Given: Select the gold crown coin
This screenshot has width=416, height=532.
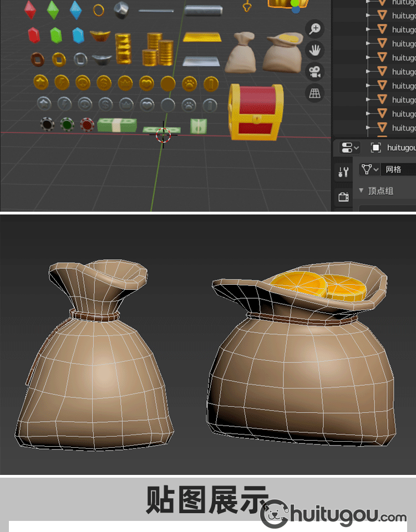Looking at the screenshot, I should [125, 84].
